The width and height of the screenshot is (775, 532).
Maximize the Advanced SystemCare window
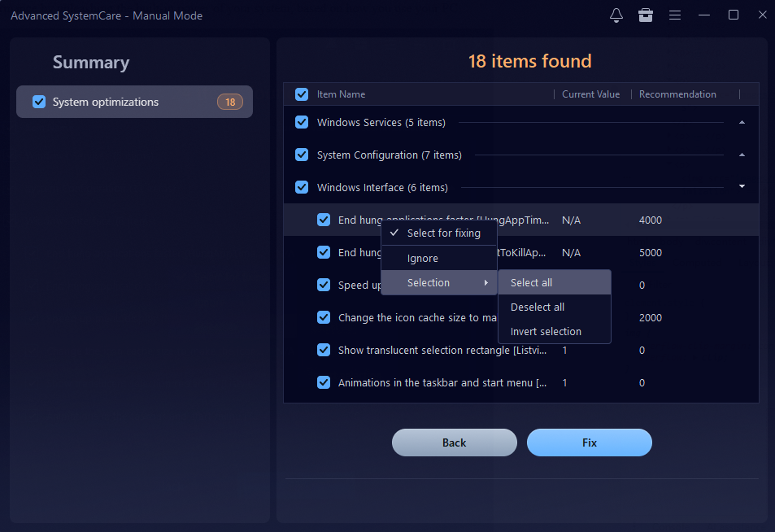734,15
